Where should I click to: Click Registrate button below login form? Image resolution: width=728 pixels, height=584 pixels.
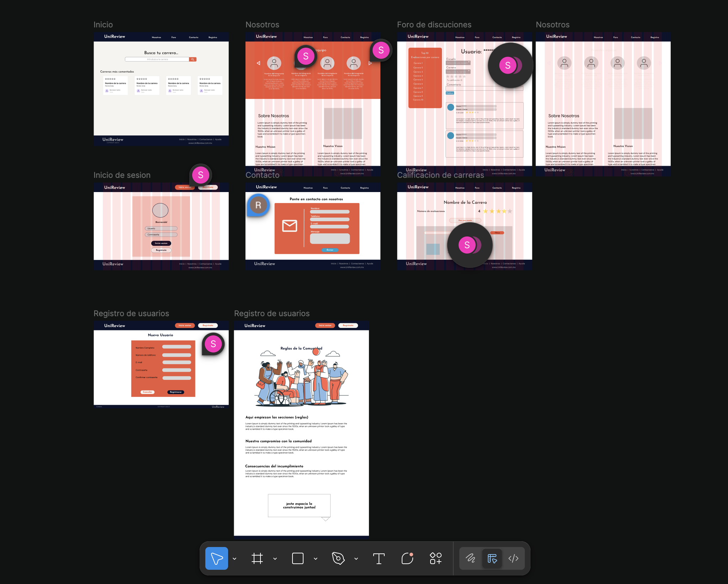coord(161,250)
